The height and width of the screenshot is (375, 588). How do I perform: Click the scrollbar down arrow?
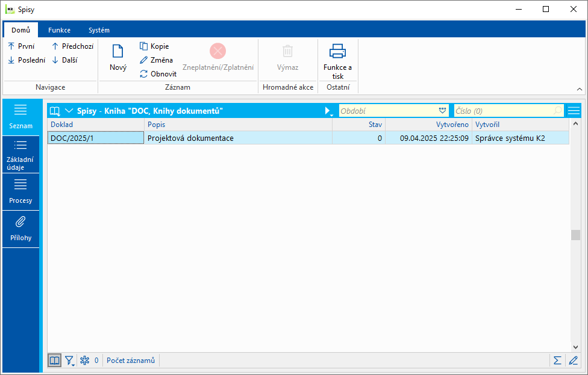(x=575, y=347)
